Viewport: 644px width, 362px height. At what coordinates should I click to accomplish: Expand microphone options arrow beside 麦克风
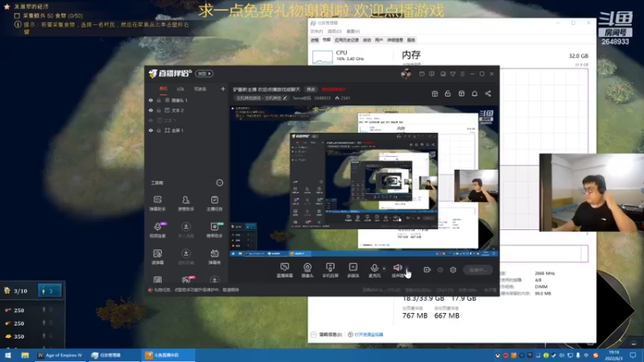tap(384, 269)
